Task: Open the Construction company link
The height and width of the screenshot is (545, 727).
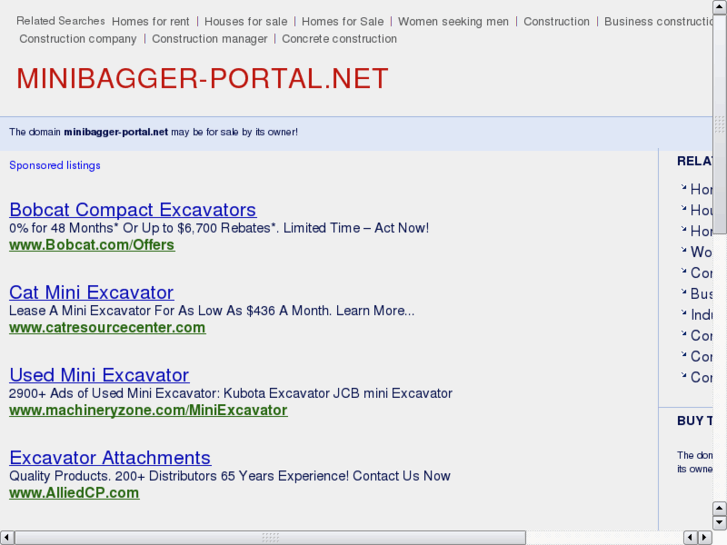Action: click(78, 39)
